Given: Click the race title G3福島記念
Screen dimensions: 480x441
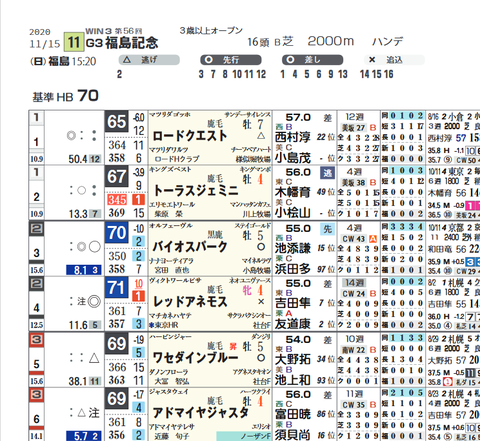Looking at the screenshot, I should coord(122,43).
